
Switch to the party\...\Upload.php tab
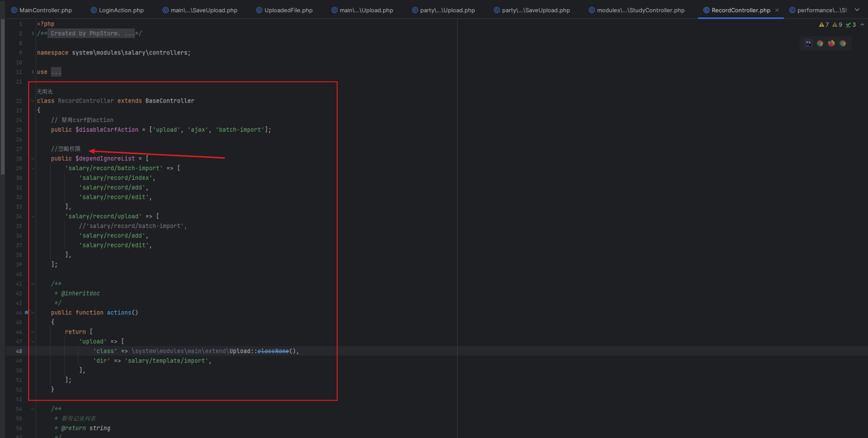pos(443,10)
